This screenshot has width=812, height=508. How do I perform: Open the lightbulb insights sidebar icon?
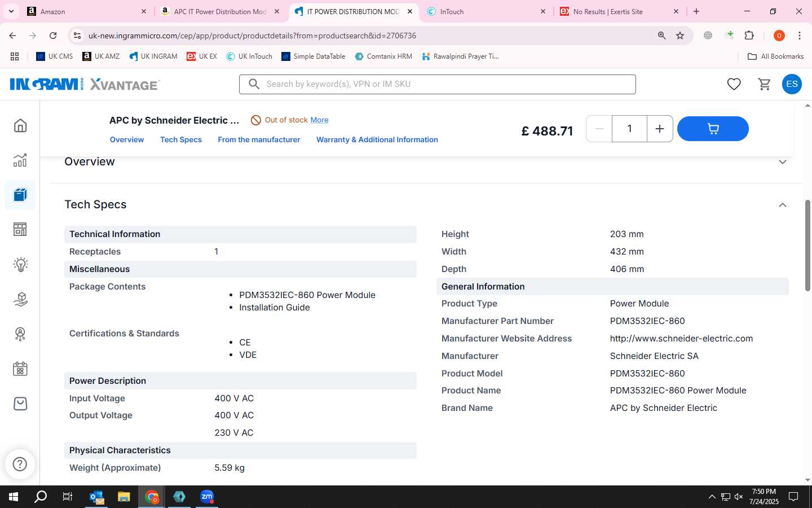(x=20, y=264)
